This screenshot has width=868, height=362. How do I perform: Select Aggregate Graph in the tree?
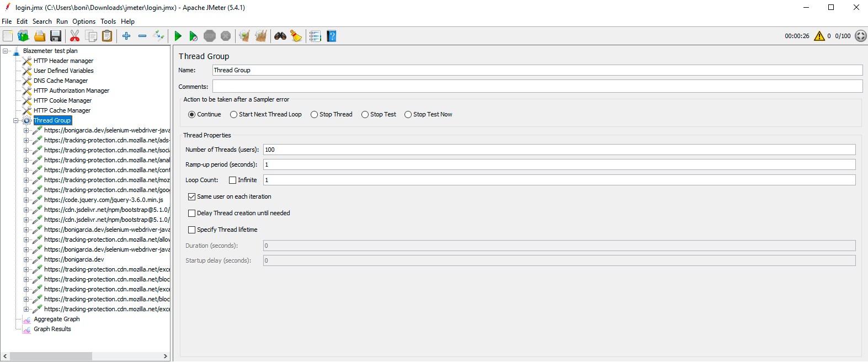pos(56,319)
